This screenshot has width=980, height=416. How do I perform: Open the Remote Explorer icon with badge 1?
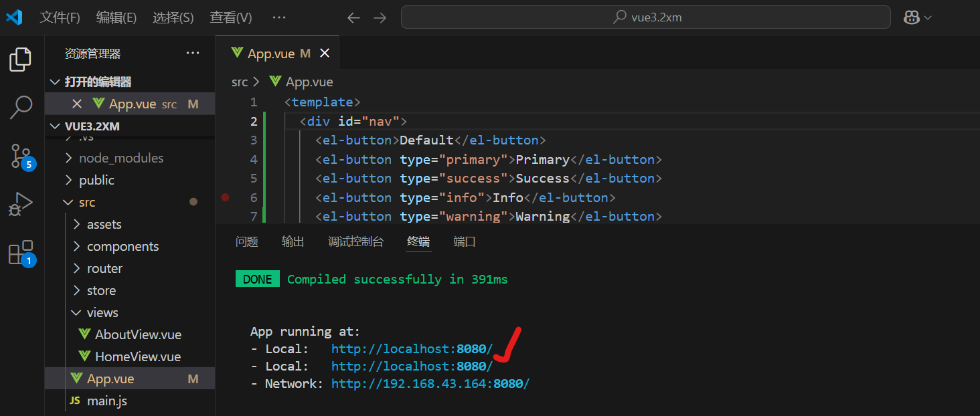tap(20, 252)
